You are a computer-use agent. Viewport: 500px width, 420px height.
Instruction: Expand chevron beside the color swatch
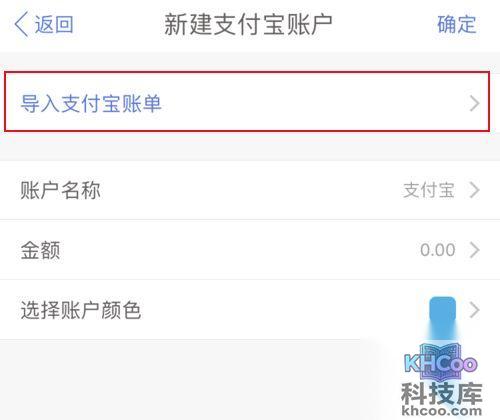tap(474, 310)
